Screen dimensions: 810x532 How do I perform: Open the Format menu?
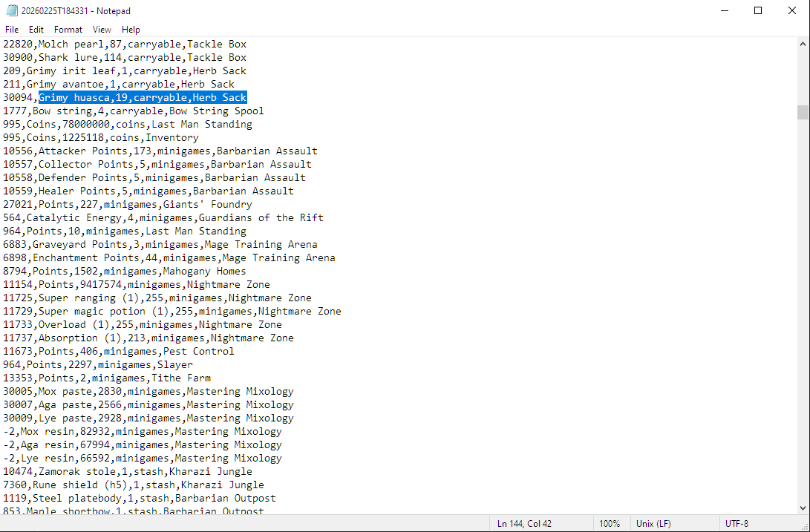[x=68, y=30]
